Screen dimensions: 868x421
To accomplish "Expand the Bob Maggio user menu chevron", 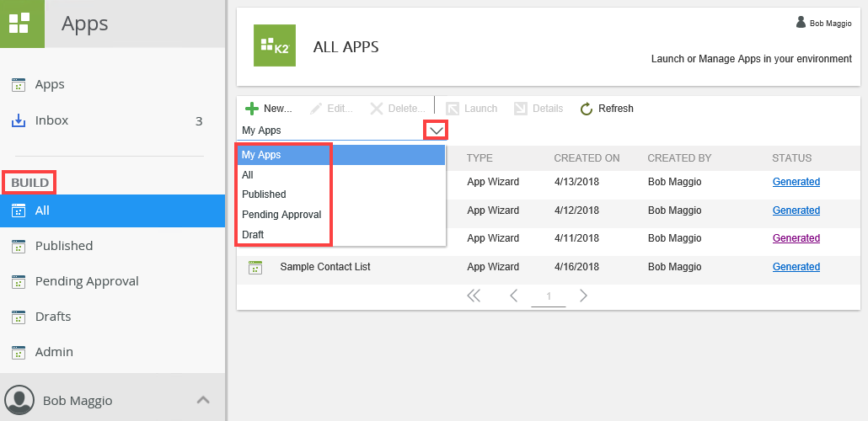I will 203,400.
